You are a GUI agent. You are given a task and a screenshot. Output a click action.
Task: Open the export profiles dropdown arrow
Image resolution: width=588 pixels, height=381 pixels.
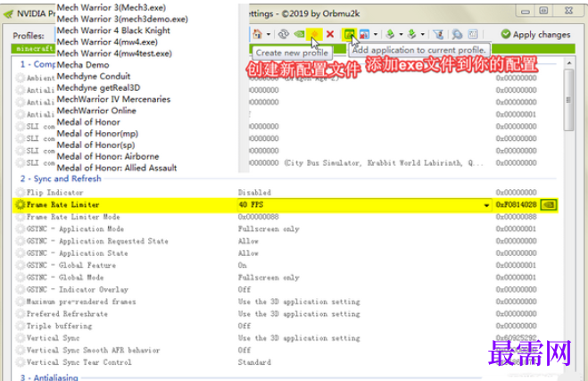(x=401, y=34)
